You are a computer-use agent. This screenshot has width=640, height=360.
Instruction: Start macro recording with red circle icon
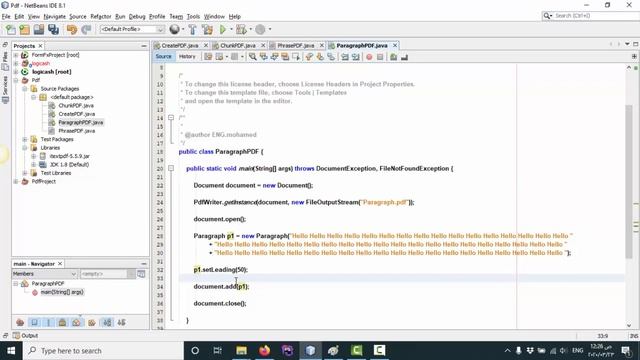(x=369, y=57)
